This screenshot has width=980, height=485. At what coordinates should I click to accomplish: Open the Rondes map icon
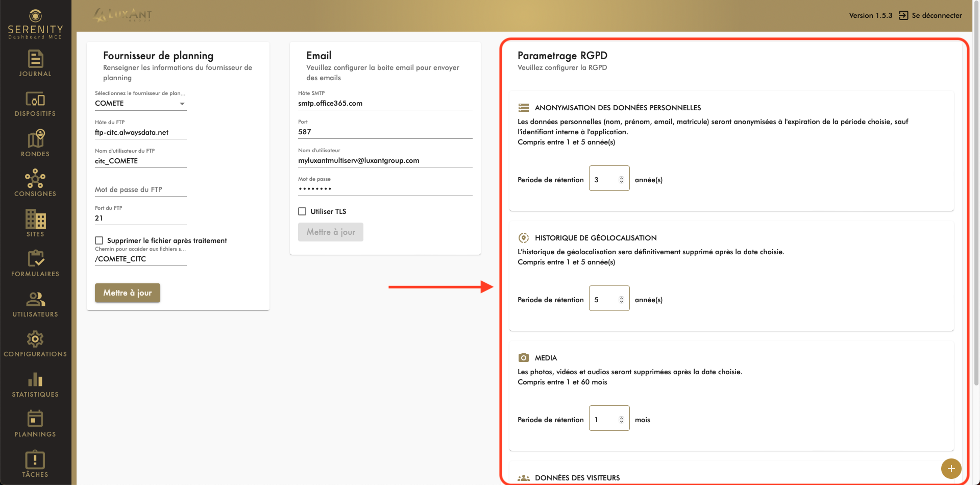pos(35,139)
